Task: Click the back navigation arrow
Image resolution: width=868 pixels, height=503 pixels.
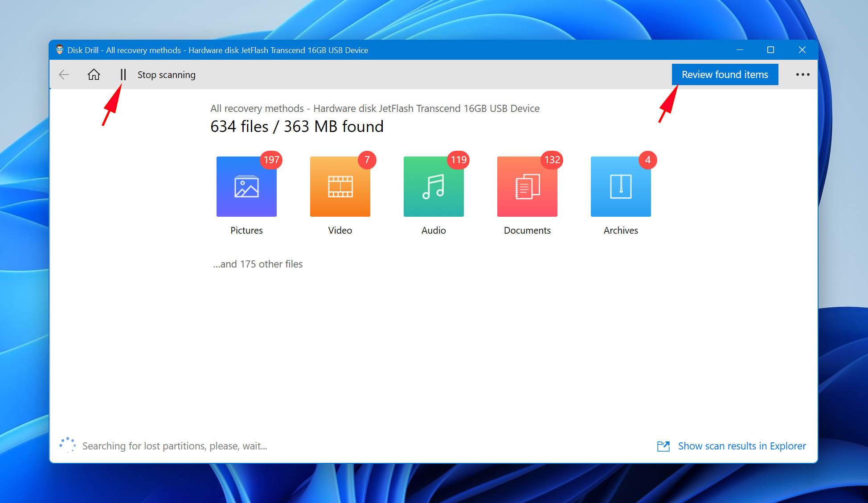Action: point(65,74)
